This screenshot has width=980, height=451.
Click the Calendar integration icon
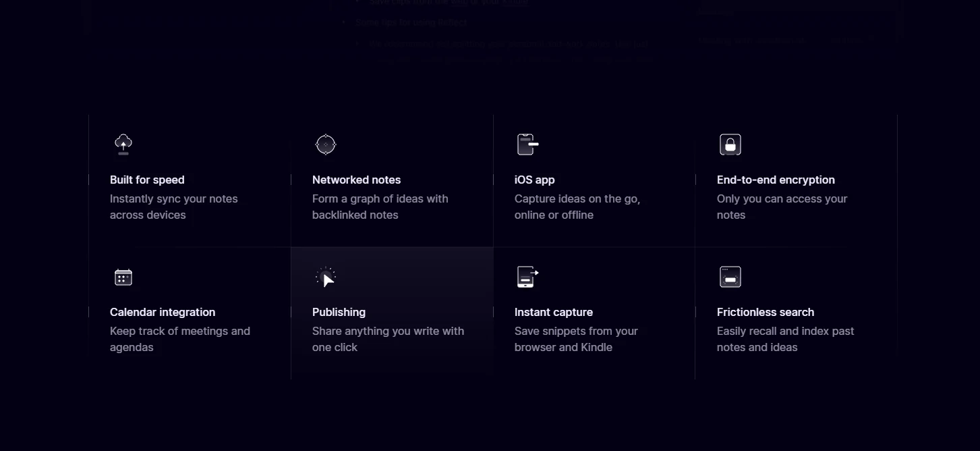coord(123,277)
